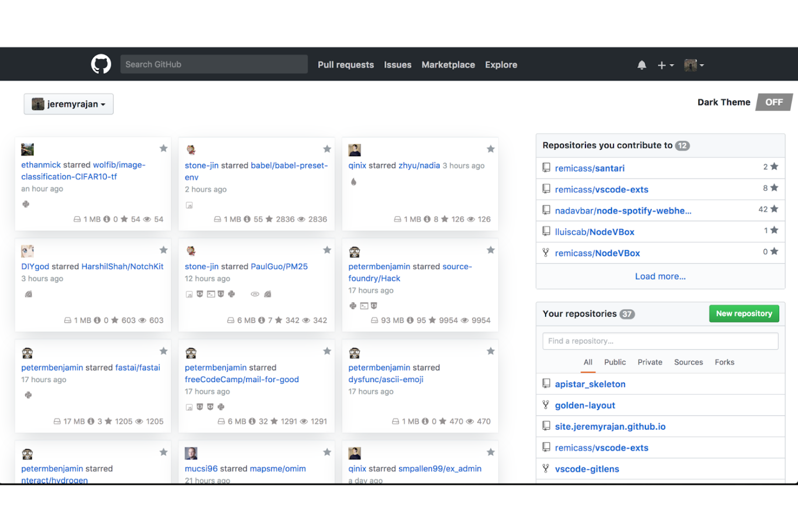Open the plus create-new menu
The image size is (798, 532).
[x=665, y=65]
